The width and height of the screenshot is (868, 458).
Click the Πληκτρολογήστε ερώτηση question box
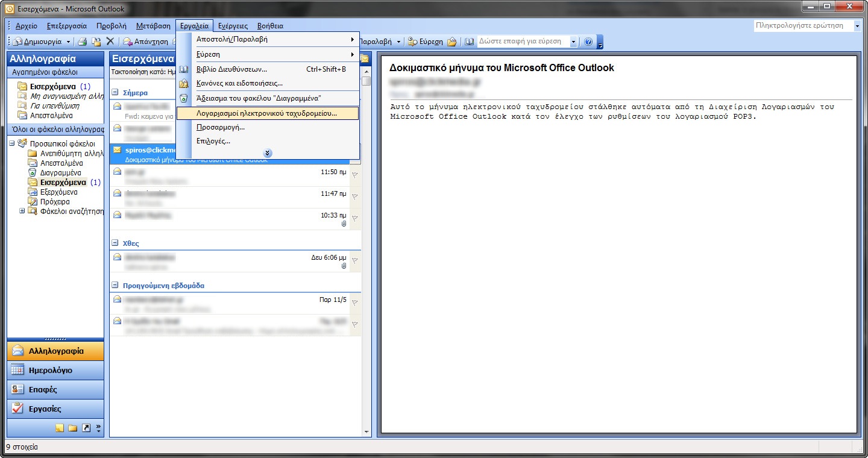[803, 26]
